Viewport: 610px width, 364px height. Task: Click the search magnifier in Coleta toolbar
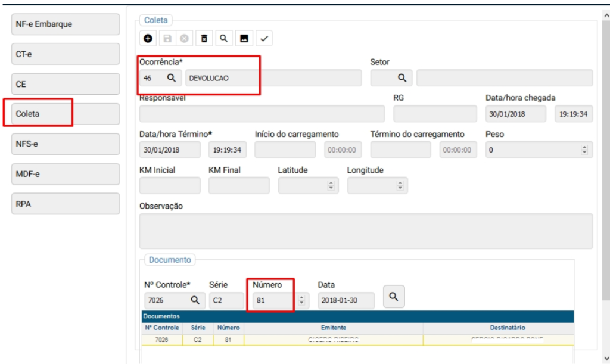click(223, 39)
